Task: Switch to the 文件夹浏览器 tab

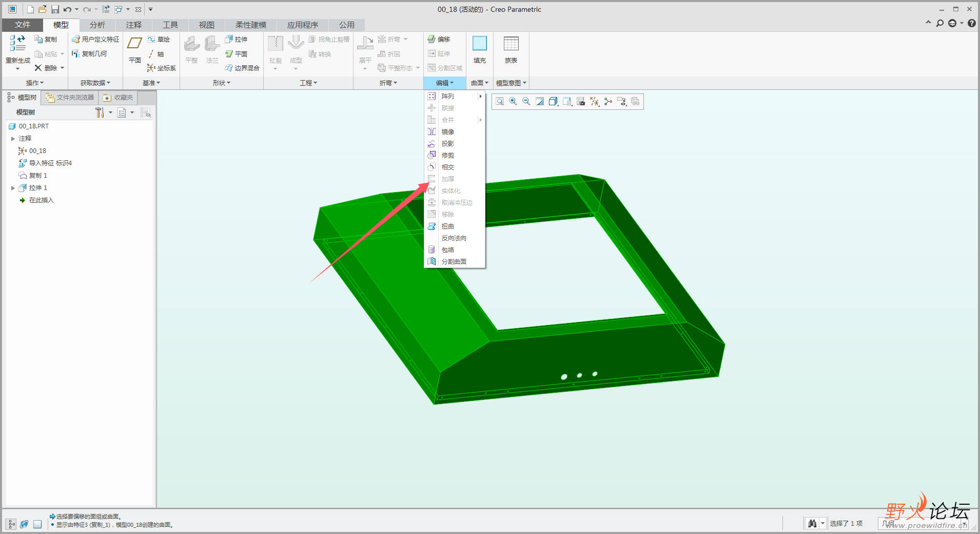Action: point(70,98)
